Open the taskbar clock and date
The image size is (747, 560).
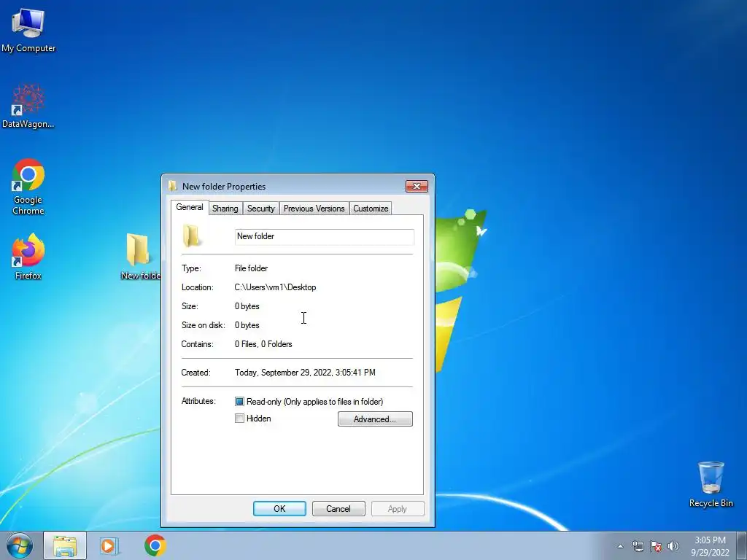click(710, 546)
